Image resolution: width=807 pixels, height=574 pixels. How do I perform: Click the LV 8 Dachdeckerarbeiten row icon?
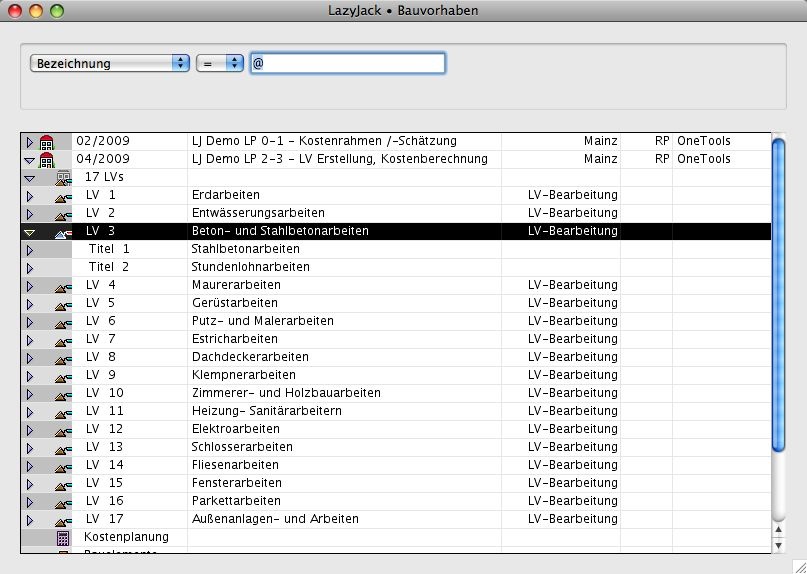coord(63,359)
